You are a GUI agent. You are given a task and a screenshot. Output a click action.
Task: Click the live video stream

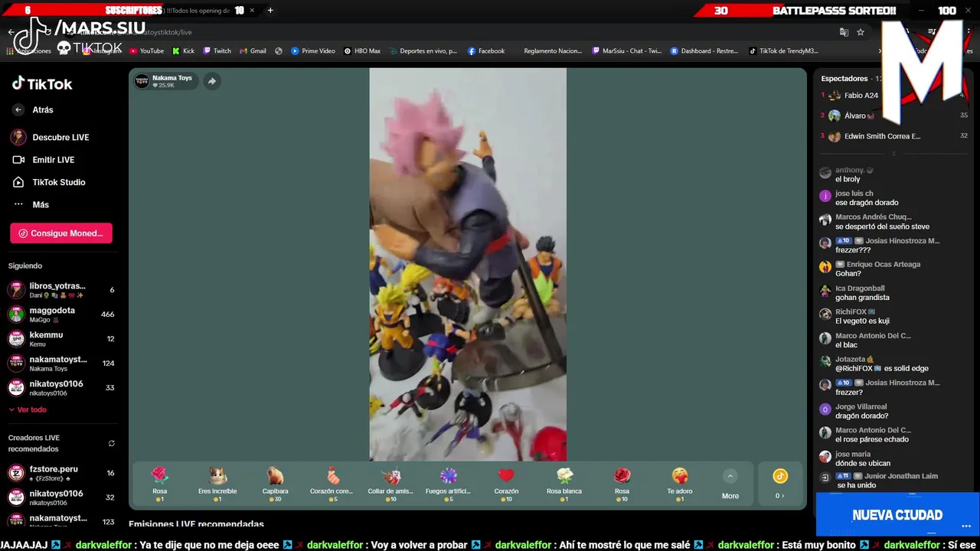coord(468,264)
